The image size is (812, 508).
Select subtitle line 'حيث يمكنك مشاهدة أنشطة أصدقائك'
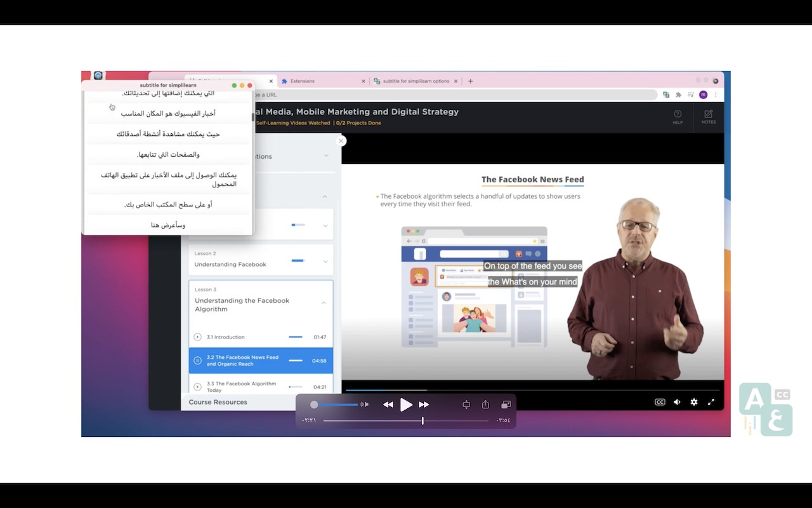coord(168,134)
